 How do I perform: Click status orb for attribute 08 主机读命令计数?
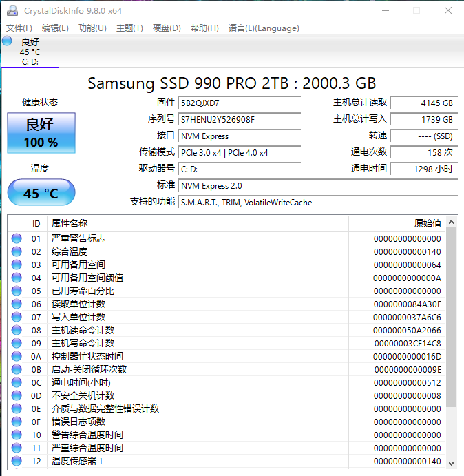(17, 330)
